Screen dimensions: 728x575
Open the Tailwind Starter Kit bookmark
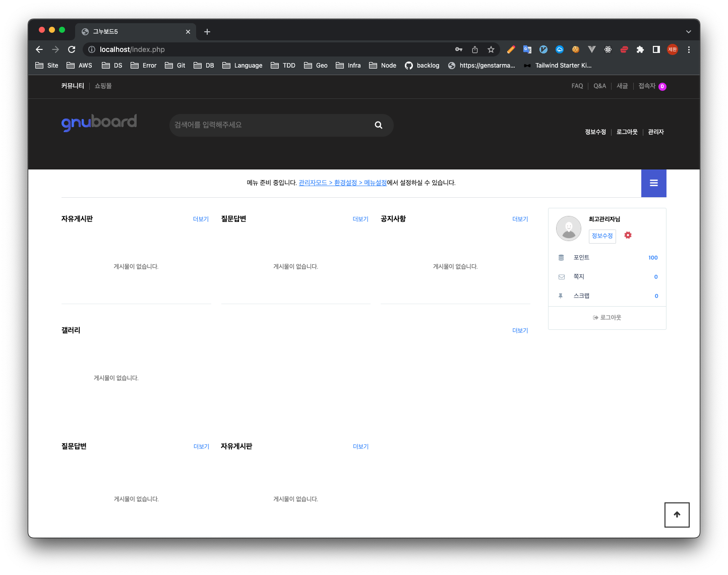558,66
